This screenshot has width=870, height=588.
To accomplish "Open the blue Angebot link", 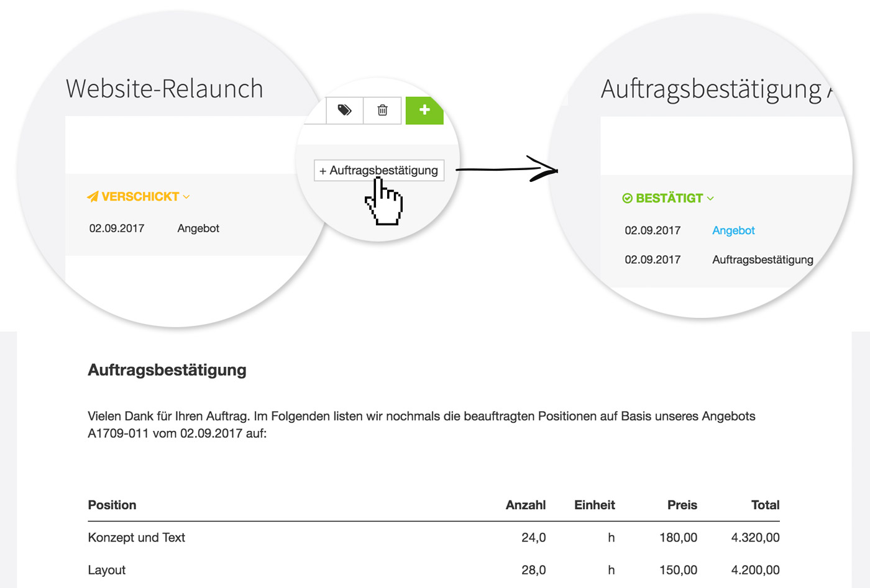I will point(733,230).
